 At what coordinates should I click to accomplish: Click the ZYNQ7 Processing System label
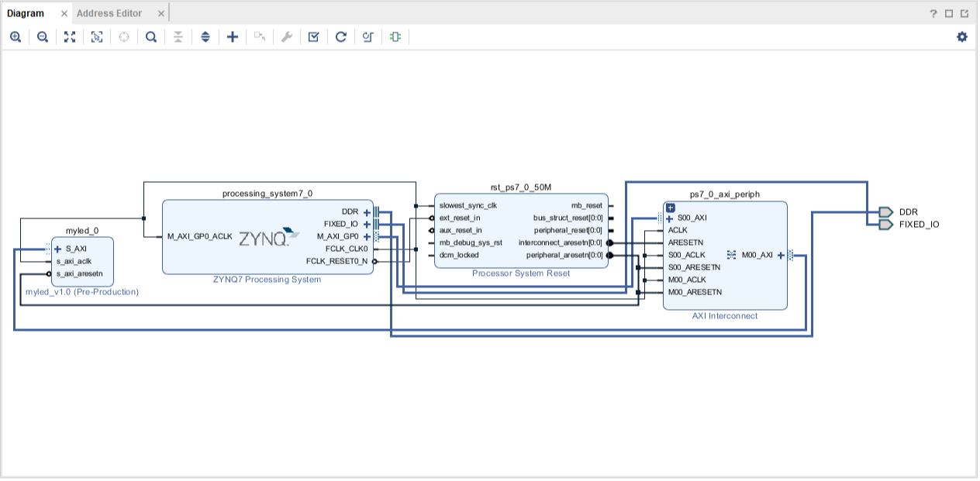point(267,280)
